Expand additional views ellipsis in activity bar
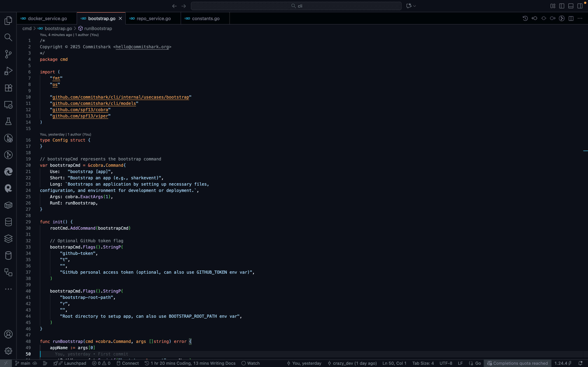The width and height of the screenshot is (588, 367). coord(8,289)
